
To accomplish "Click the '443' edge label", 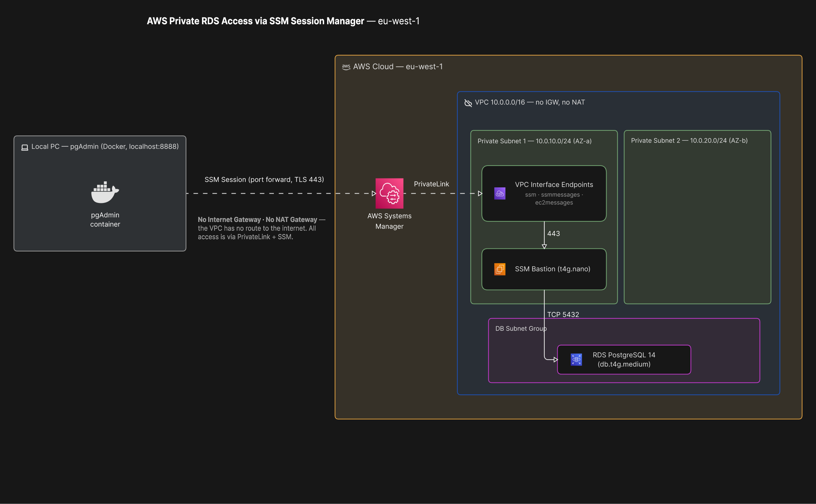I will click(x=553, y=234).
